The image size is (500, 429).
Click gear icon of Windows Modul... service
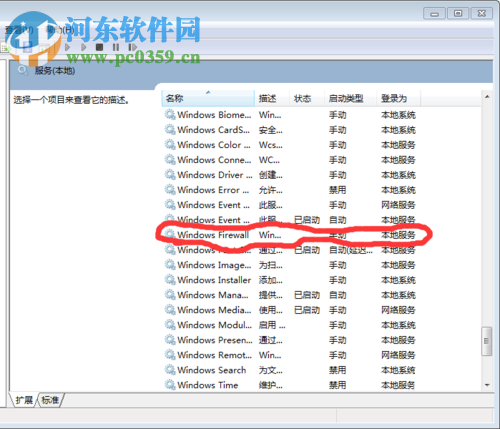(x=170, y=325)
